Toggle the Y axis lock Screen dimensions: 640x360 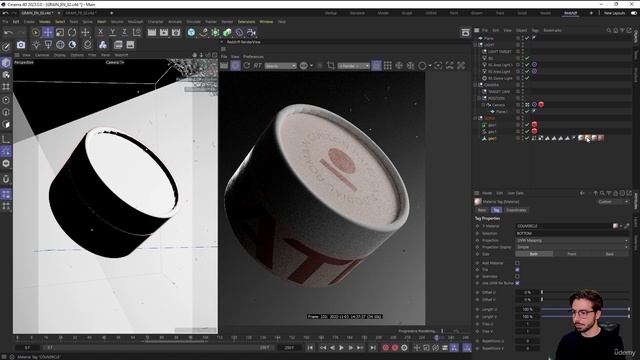coord(112,32)
